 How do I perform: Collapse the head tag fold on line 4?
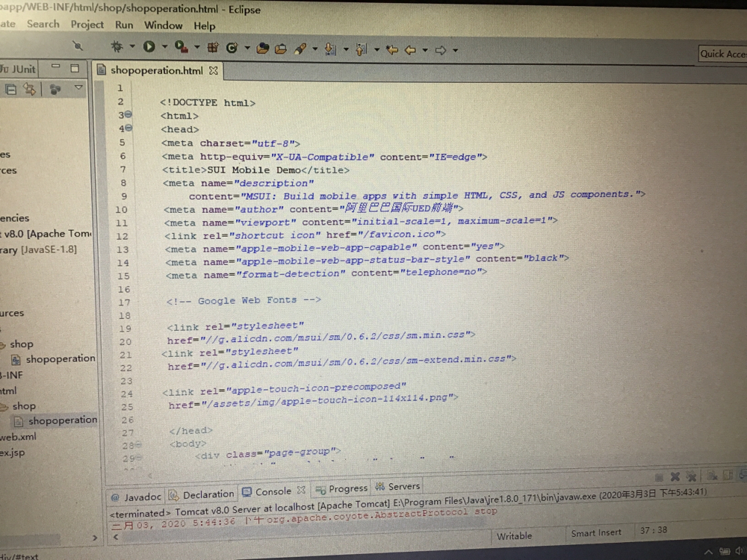point(128,128)
